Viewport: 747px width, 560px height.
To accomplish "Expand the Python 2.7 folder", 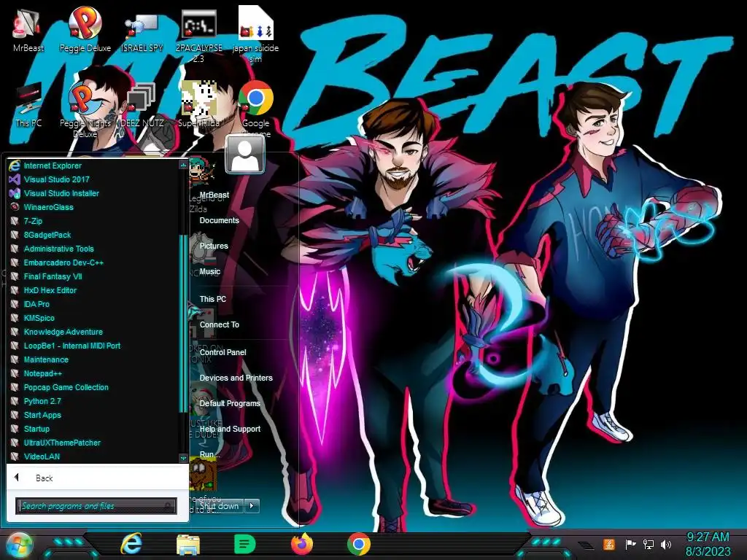I will [93, 401].
